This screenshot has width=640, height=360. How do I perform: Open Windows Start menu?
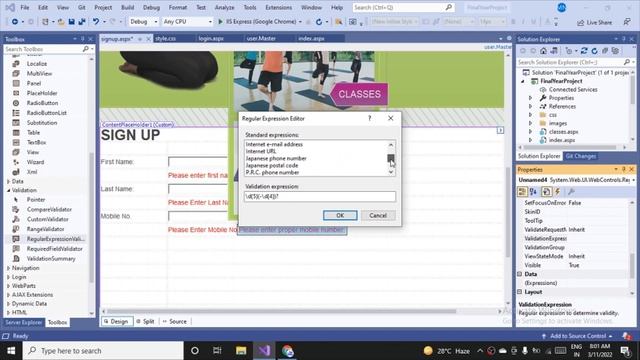11,351
